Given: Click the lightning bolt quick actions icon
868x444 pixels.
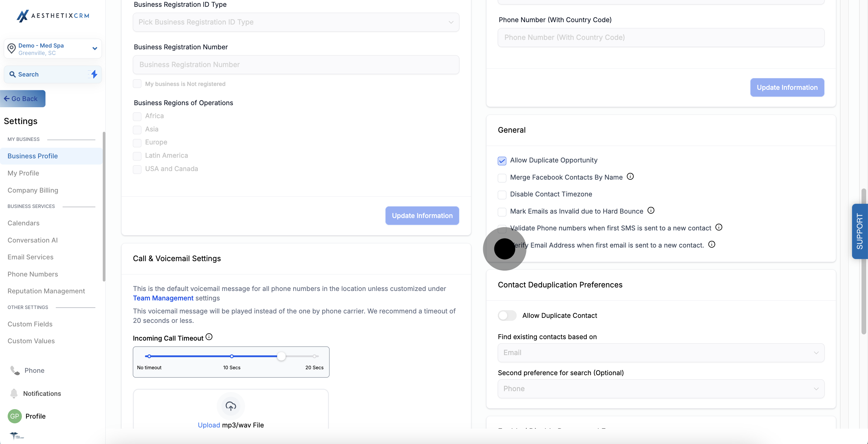Looking at the screenshot, I should (94, 74).
